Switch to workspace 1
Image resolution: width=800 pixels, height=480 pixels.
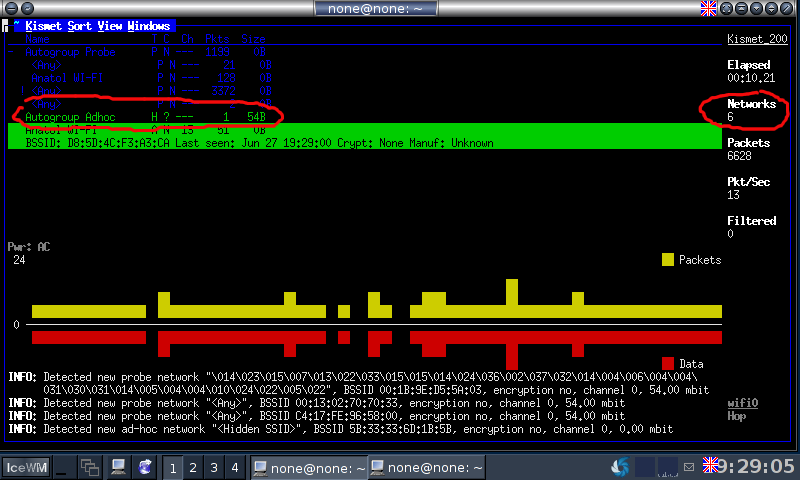pos(173,467)
